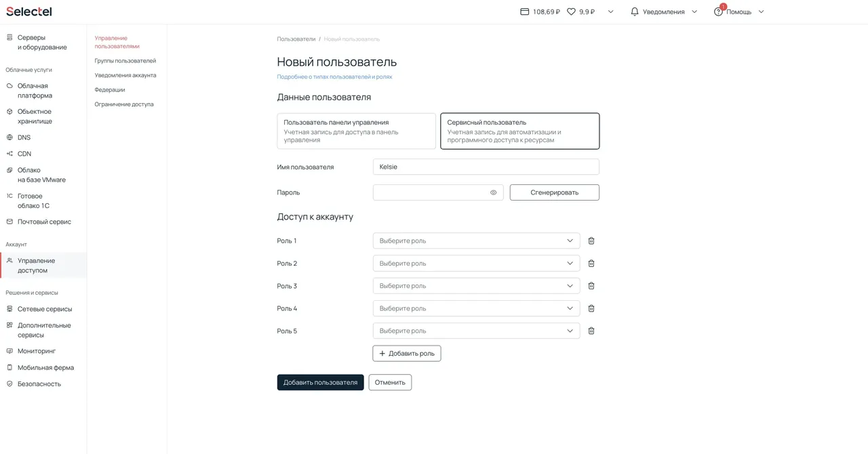This screenshot has width=868, height=454.
Task: Open Роль 1 role dropdown
Action: click(x=476, y=241)
